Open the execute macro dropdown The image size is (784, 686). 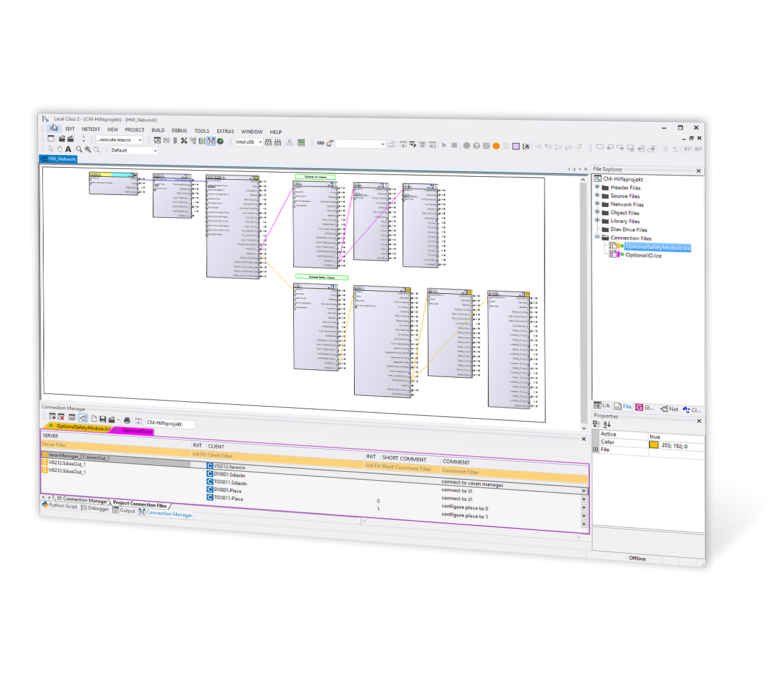tap(120, 140)
